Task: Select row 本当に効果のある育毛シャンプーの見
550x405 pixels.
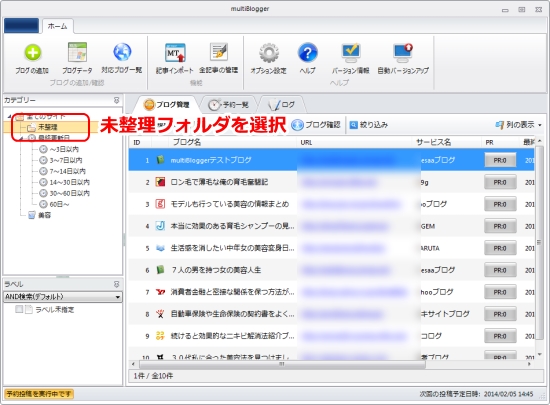Action: (x=331, y=226)
